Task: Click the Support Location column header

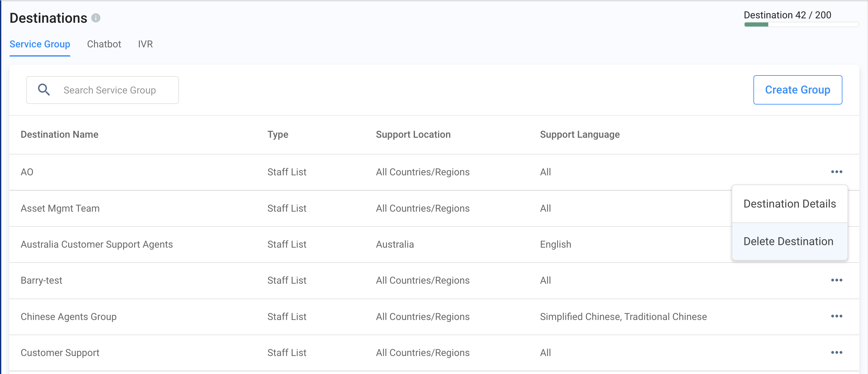Action: point(413,134)
